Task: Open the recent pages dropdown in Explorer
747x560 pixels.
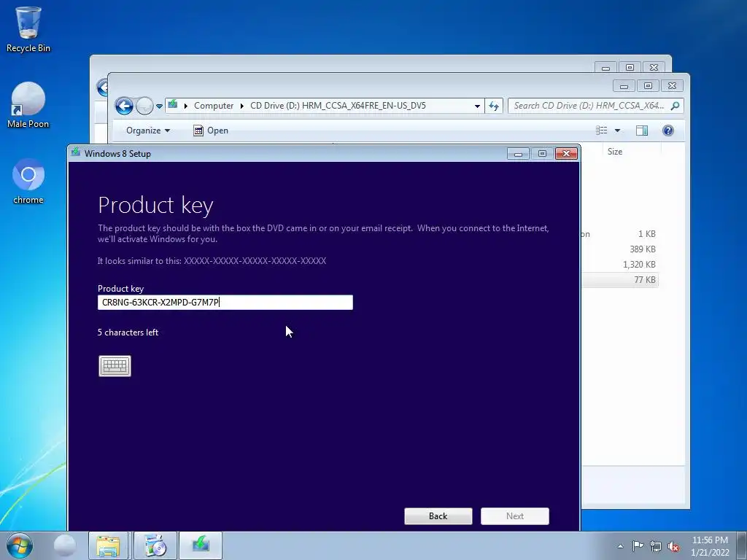Action: 159,106
